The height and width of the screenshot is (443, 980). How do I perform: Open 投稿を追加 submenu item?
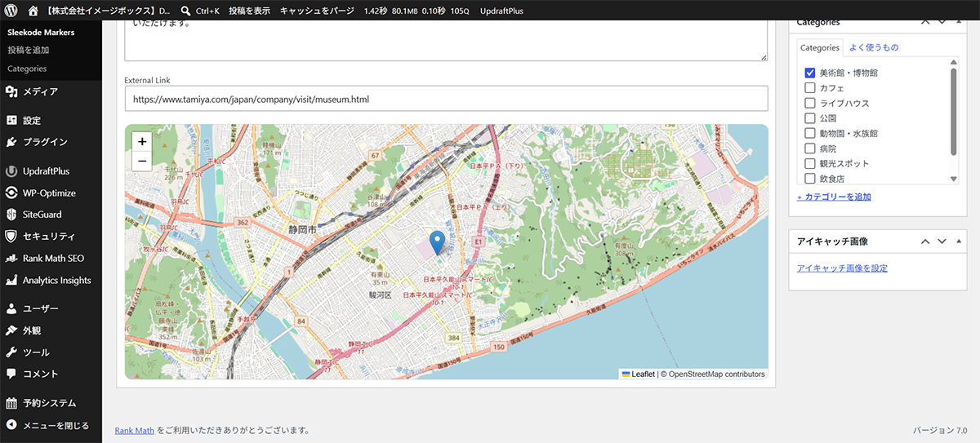(29, 51)
